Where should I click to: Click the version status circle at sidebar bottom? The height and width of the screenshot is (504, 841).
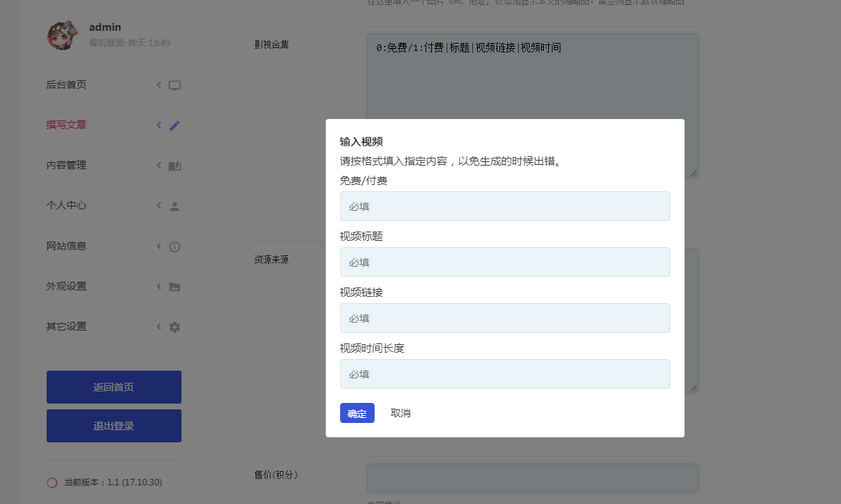click(51, 482)
